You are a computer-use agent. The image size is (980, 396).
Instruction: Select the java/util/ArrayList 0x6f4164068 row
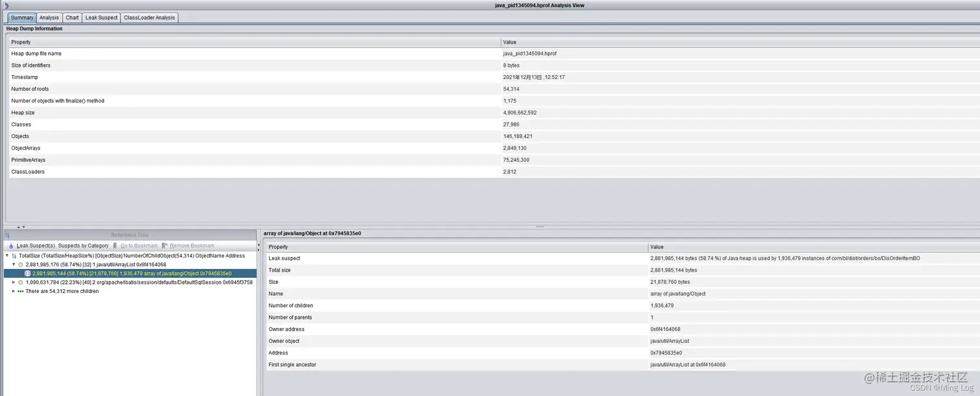click(x=96, y=264)
